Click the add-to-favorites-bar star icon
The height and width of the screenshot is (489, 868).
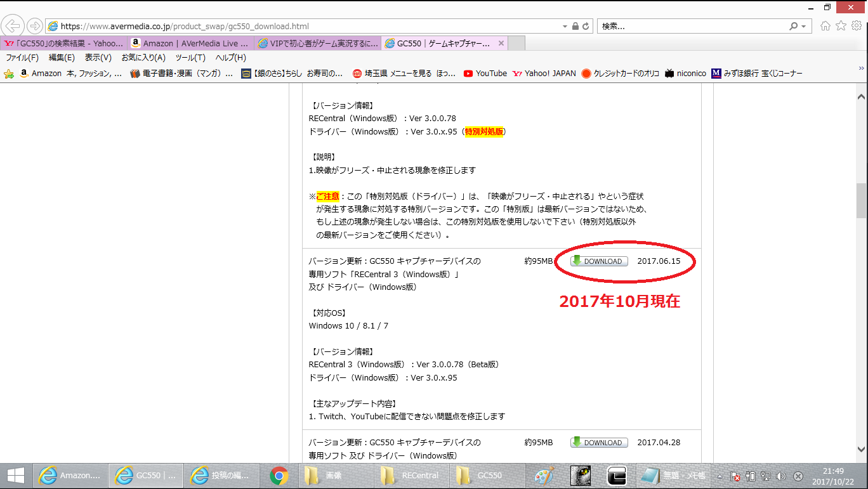point(9,74)
